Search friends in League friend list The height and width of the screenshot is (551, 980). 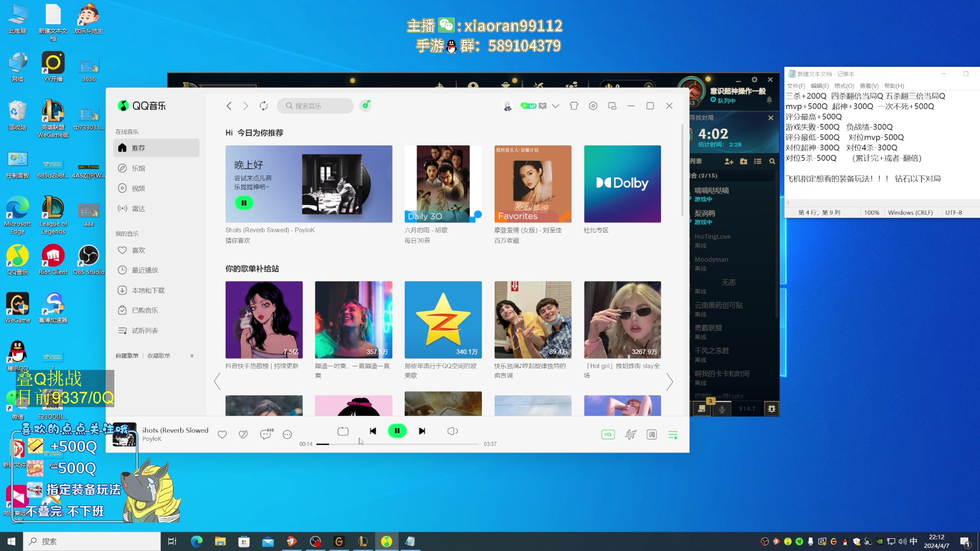(x=772, y=161)
